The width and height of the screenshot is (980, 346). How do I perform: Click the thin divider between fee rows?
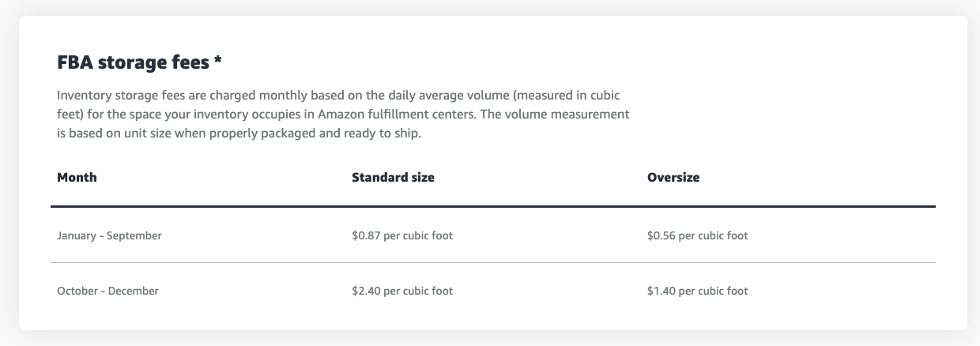(493, 262)
